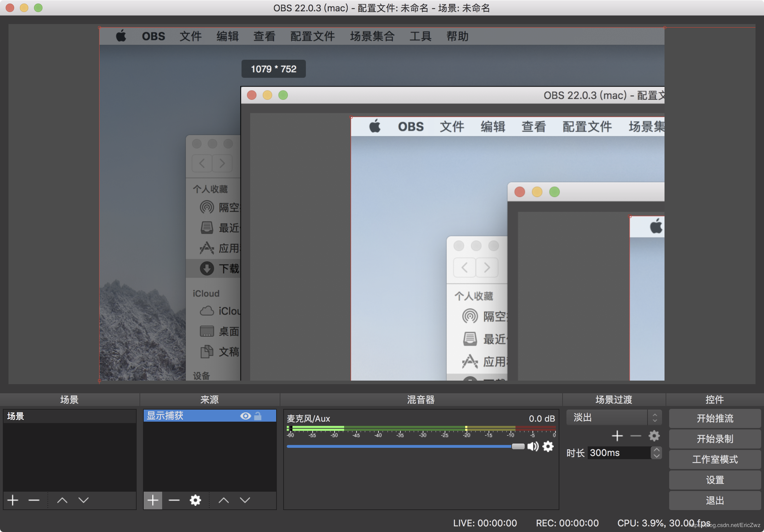Click the 麦克风/Aux volume slider handle

518,446
